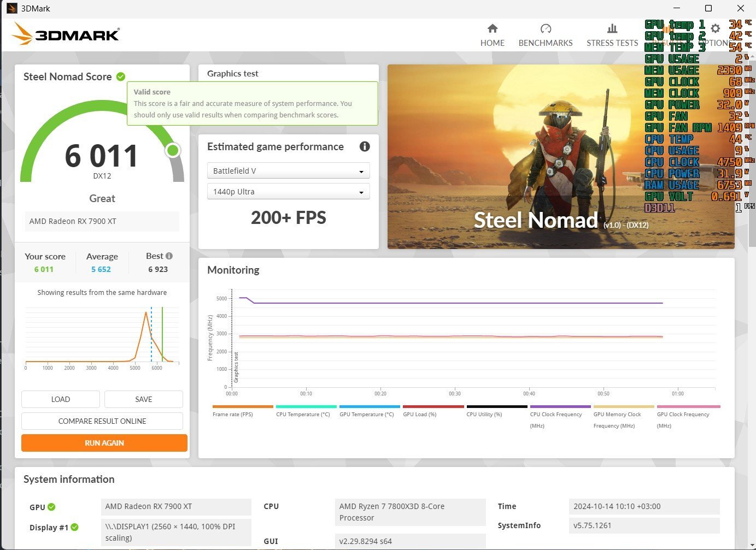Click Your score 6 011 value

click(x=44, y=269)
